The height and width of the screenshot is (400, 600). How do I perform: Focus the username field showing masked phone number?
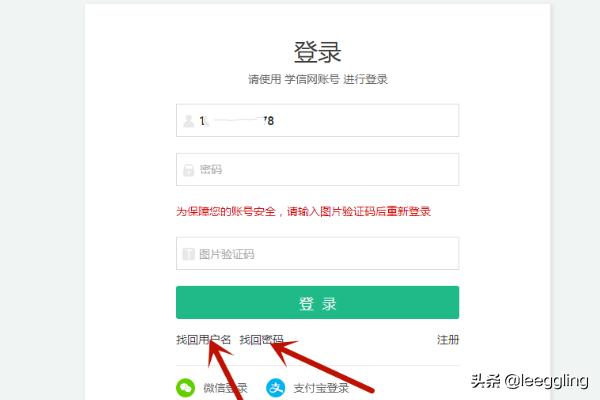point(317,120)
